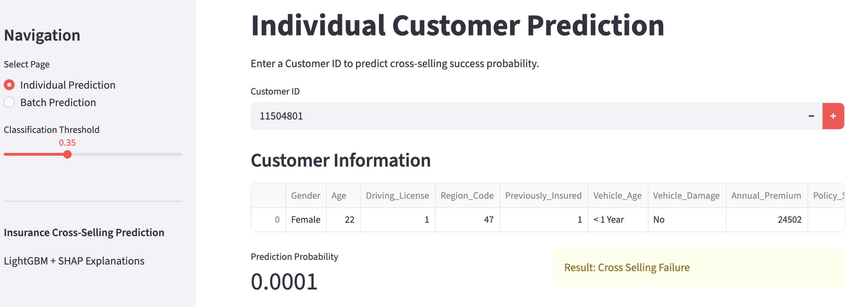
Task: Click the Customer ID number input field
Action: [521, 116]
